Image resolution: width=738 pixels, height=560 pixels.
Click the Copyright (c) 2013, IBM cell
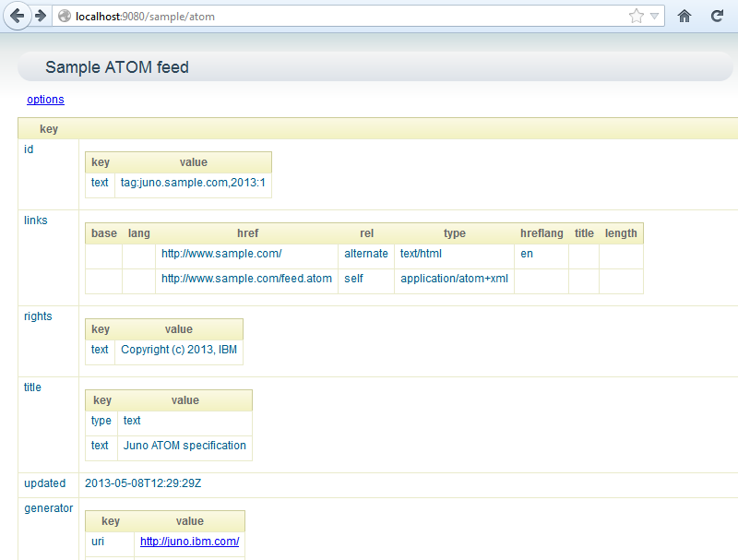[179, 350]
